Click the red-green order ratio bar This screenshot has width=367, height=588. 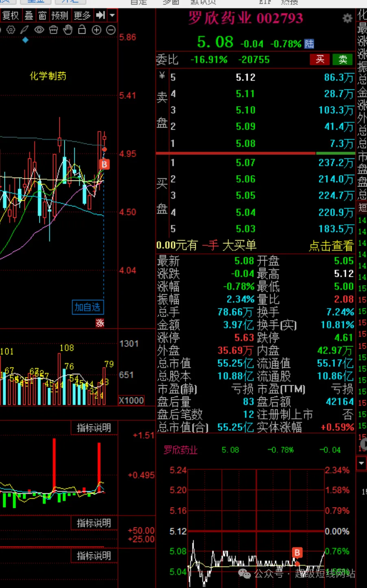256,153
